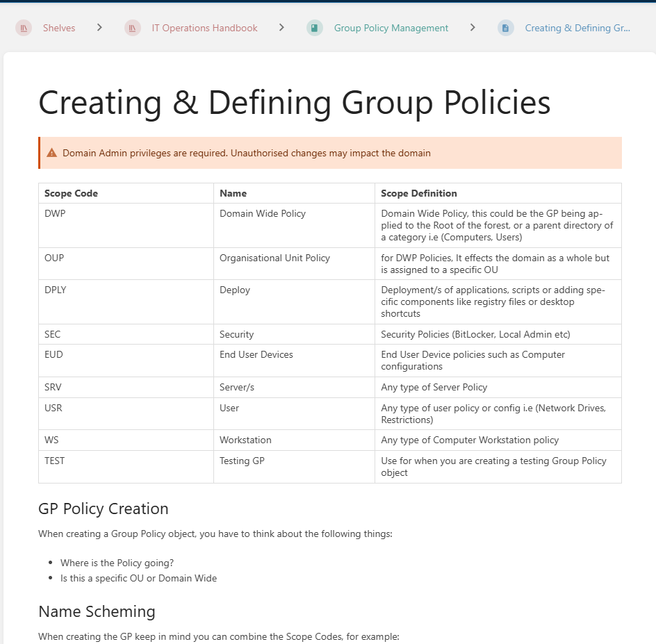Image resolution: width=656 pixels, height=644 pixels.
Task: Click the Group Policy Management book icon
Action: click(x=315, y=28)
